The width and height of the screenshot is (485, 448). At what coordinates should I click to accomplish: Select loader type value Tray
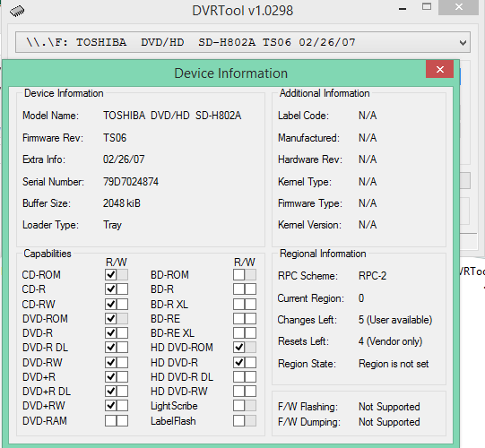tap(112, 225)
